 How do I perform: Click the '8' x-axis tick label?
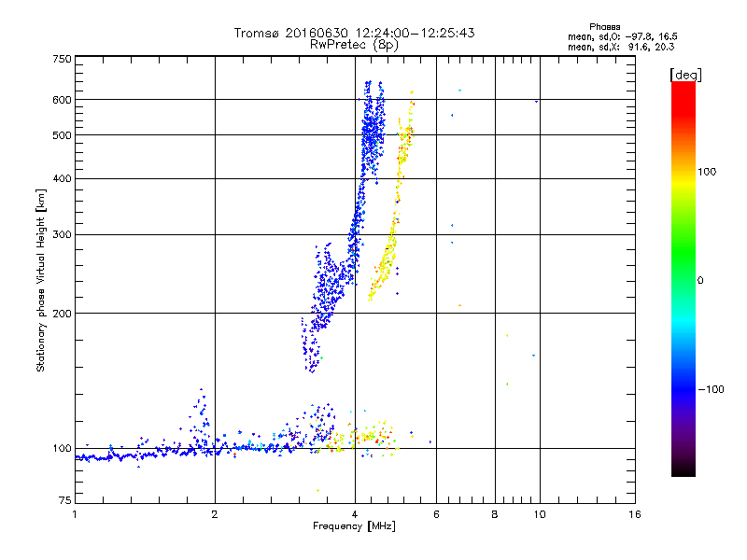495,514
